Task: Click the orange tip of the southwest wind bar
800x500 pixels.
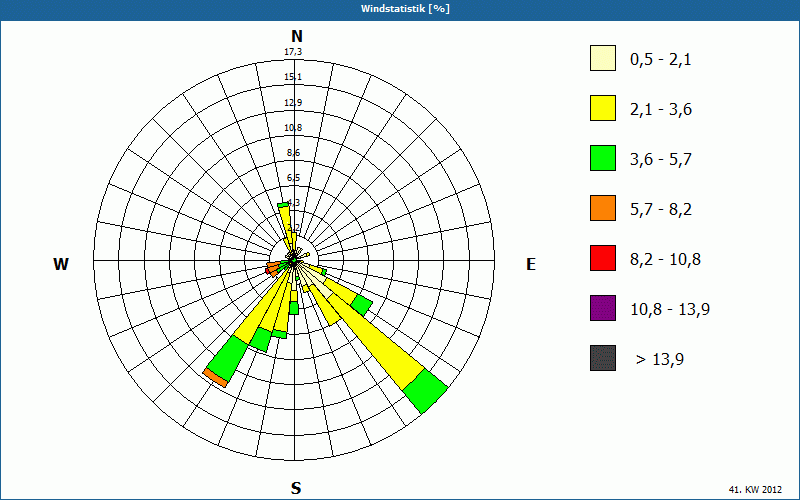Action: [215, 378]
